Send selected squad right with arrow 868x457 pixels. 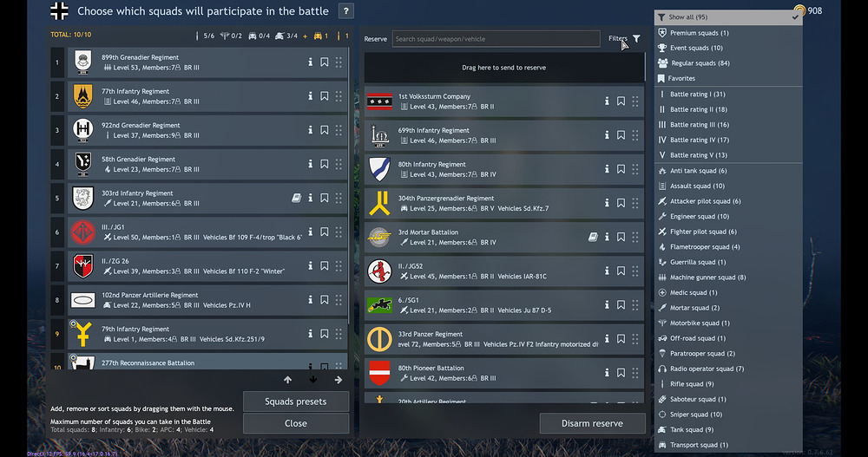(339, 380)
